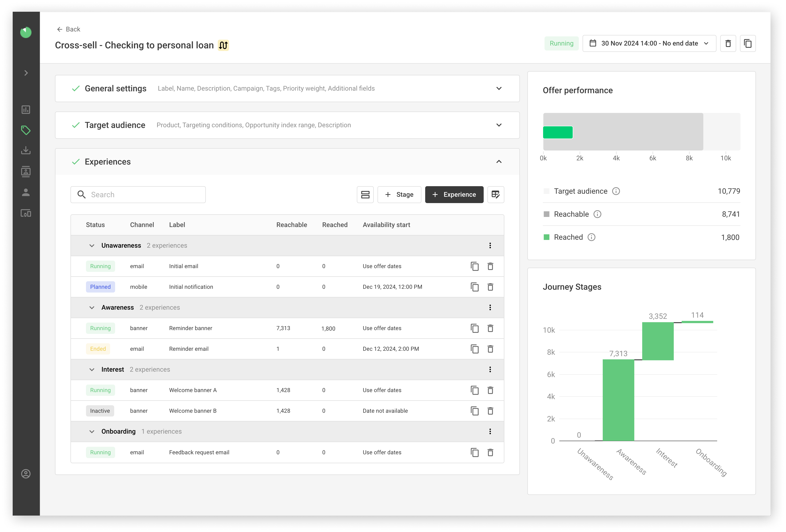Collapse the Experiences section

(x=498, y=162)
